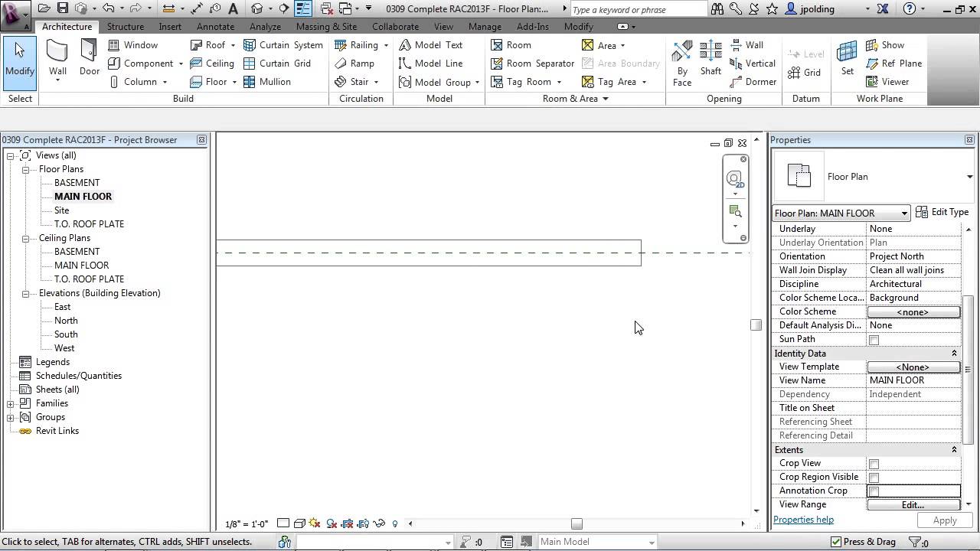
Task: Activate the Wall tool icon
Action: pos(57,52)
